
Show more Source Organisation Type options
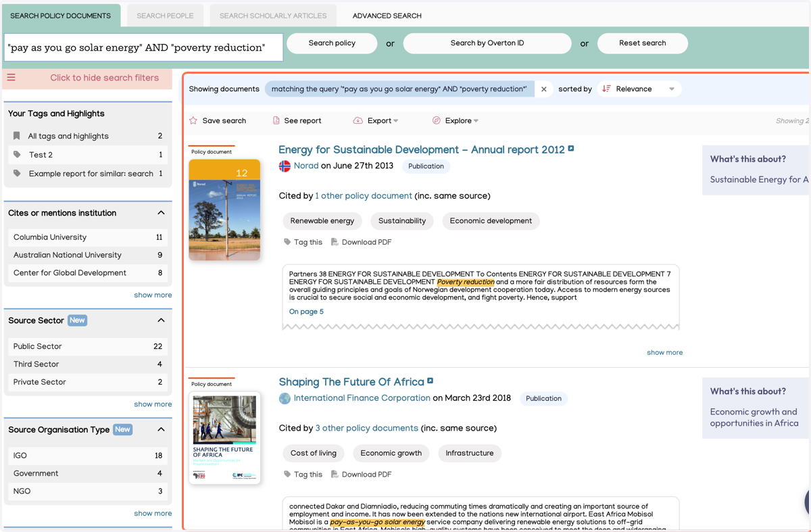pyautogui.click(x=153, y=514)
